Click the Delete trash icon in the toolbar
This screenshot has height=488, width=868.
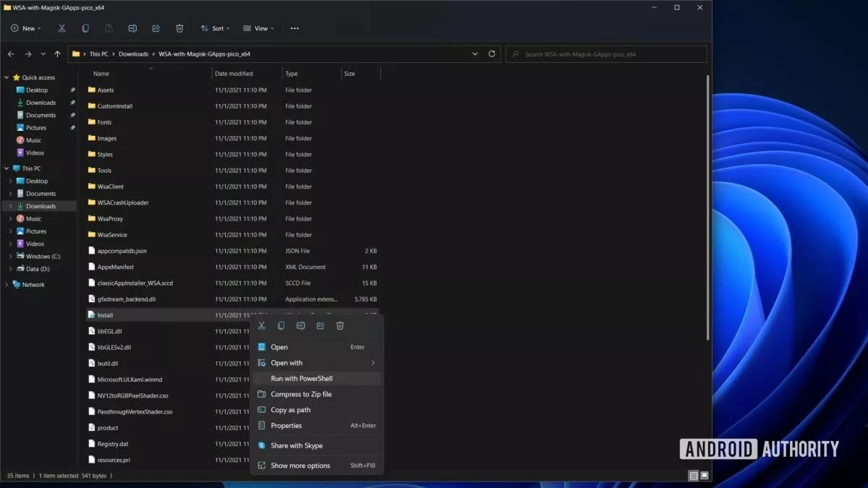click(x=179, y=28)
